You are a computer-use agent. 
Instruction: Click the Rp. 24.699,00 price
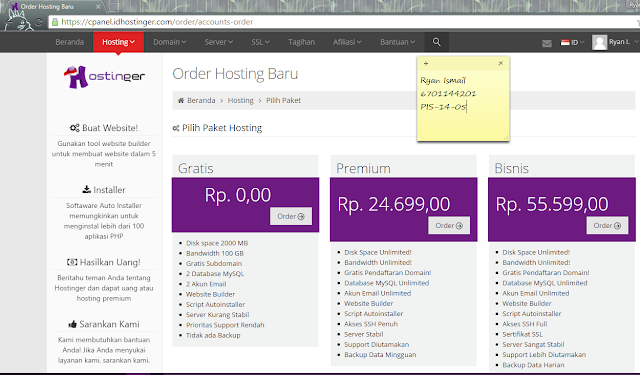coord(393,204)
